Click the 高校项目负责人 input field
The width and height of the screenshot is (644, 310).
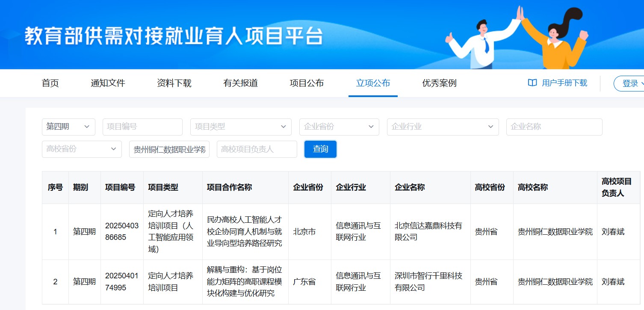click(x=257, y=149)
